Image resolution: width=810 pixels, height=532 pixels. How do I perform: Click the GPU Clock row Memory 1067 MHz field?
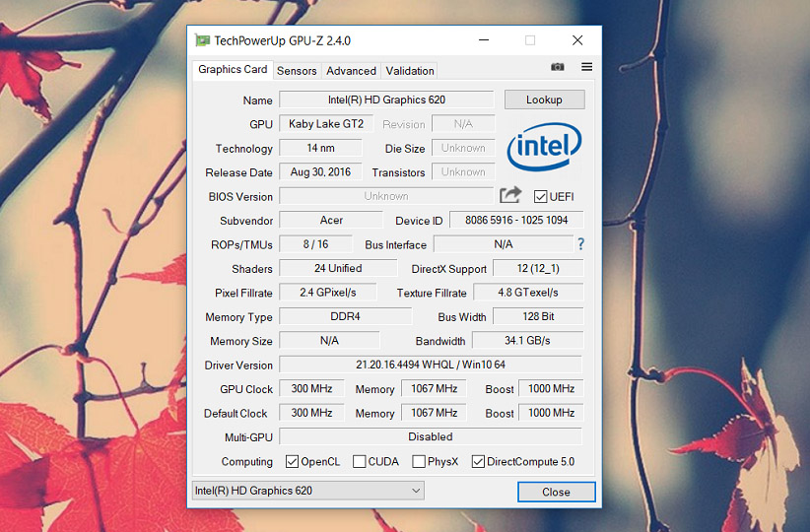434,389
